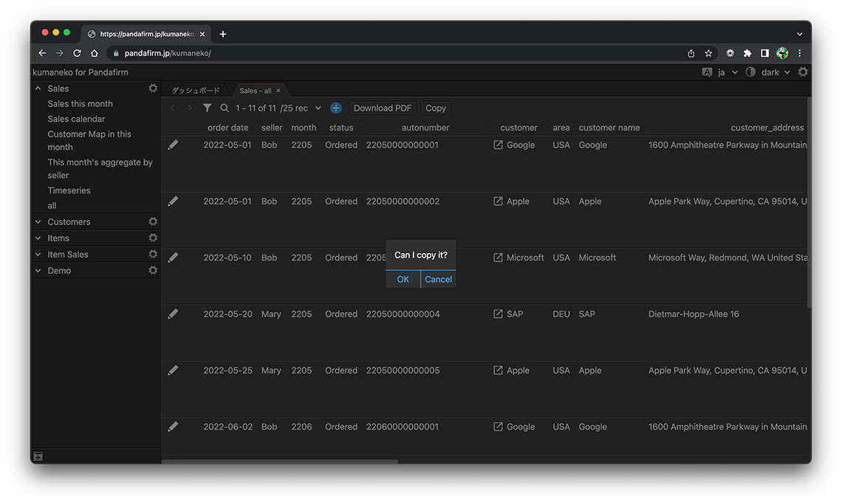Toggle browser side panel icon
Screen dimensions: 842x504
[764, 53]
